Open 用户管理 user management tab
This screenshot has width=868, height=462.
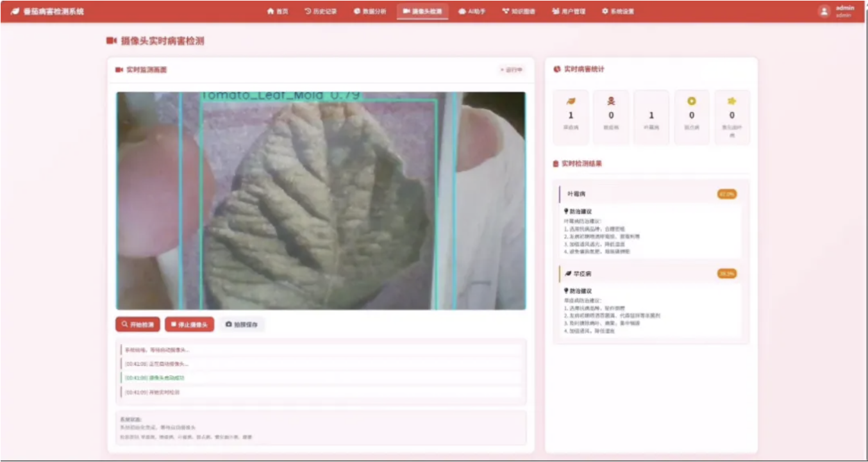click(569, 12)
